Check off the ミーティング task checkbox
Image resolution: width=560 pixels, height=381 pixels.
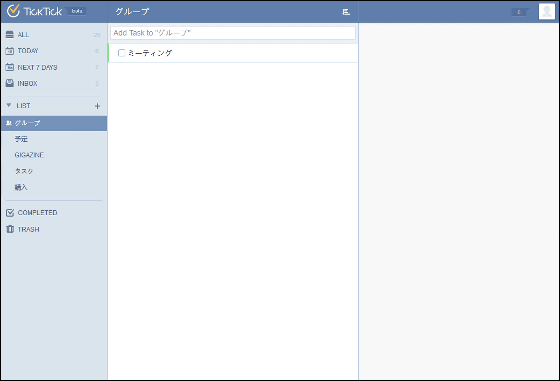click(x=121, y=53)
